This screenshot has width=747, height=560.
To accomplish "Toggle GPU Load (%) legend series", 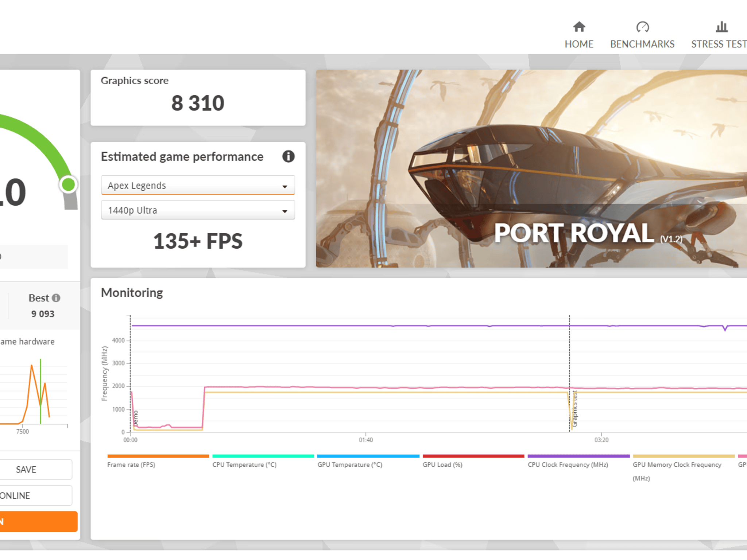I will (x=473, y=461).
